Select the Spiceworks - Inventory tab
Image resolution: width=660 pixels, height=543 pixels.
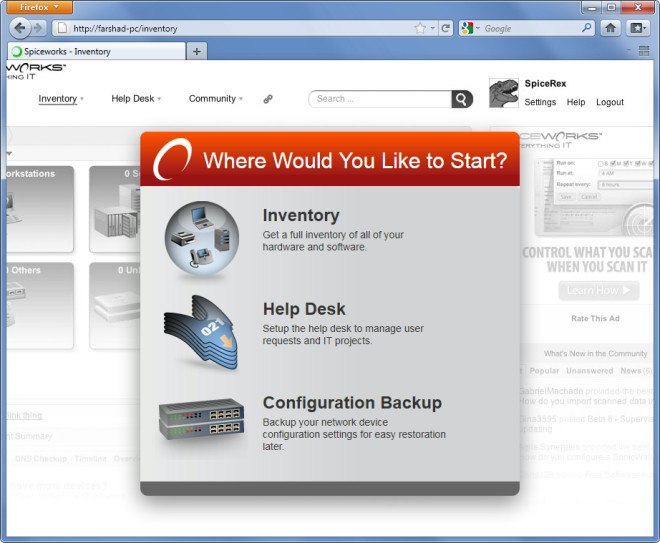97,51
